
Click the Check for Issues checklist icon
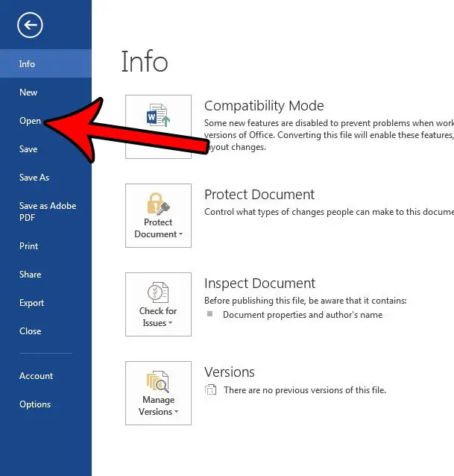pyautogui.click(x=158, y=292)
